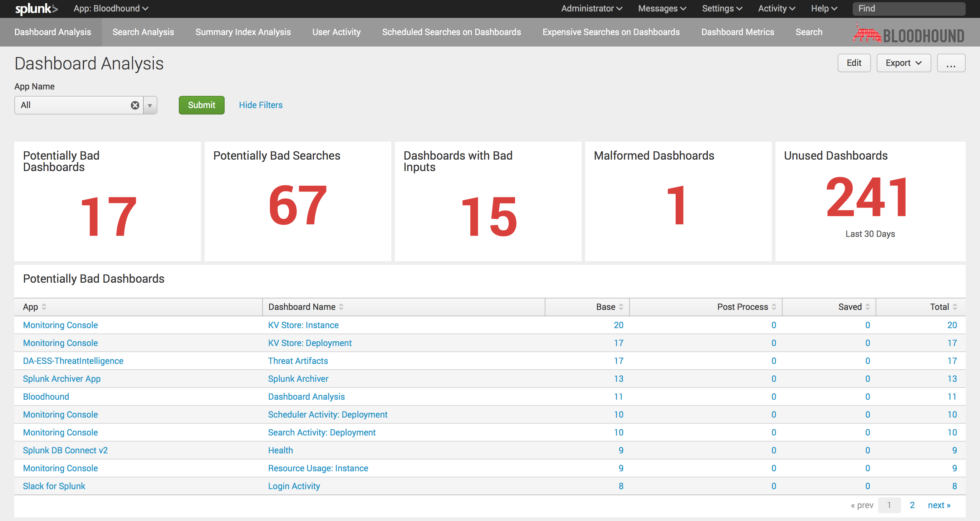
Task: Go to results page 2
Action: [x=912, y=505]
